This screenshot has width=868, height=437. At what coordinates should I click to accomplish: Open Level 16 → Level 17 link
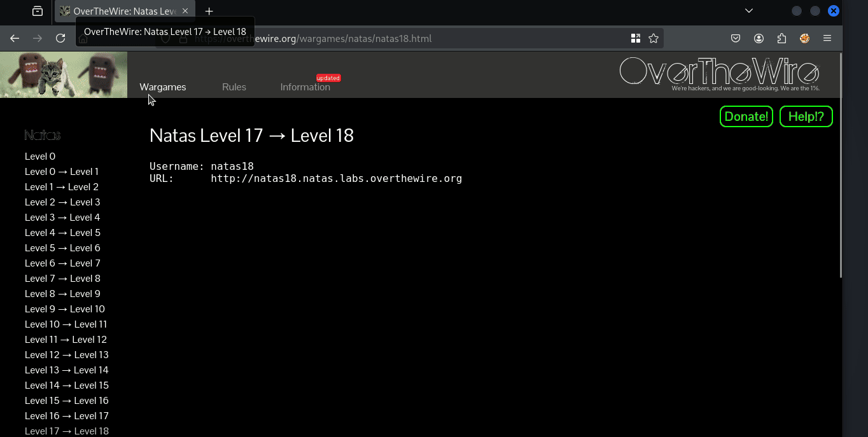[67, 416]
